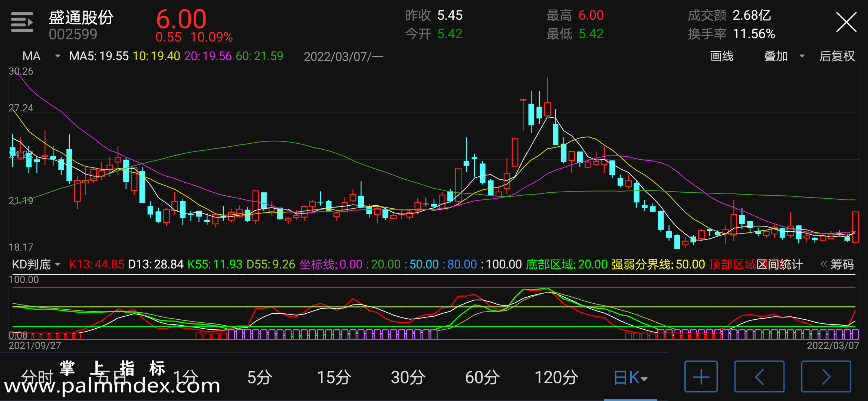Screen dimensions: 868x401
Task: Expand the 叠加 overlay dropdown
Action: click(x=784, y=56)
